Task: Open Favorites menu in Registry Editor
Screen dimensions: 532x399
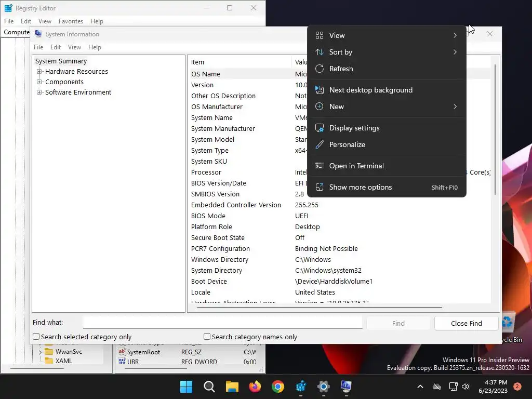Action: 71,21
